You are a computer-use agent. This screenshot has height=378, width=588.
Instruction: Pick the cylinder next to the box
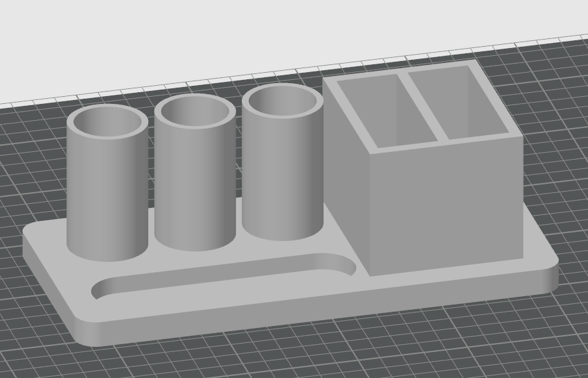(x=283, y=162)
